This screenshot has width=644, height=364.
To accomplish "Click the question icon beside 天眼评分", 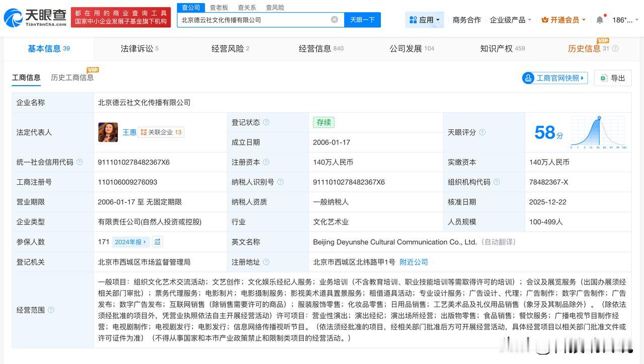I will pos(482,132).
